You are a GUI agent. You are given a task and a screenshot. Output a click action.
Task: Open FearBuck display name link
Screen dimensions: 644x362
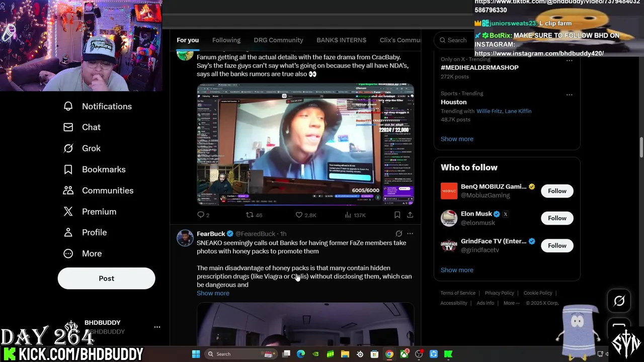[x=211, y=234]
